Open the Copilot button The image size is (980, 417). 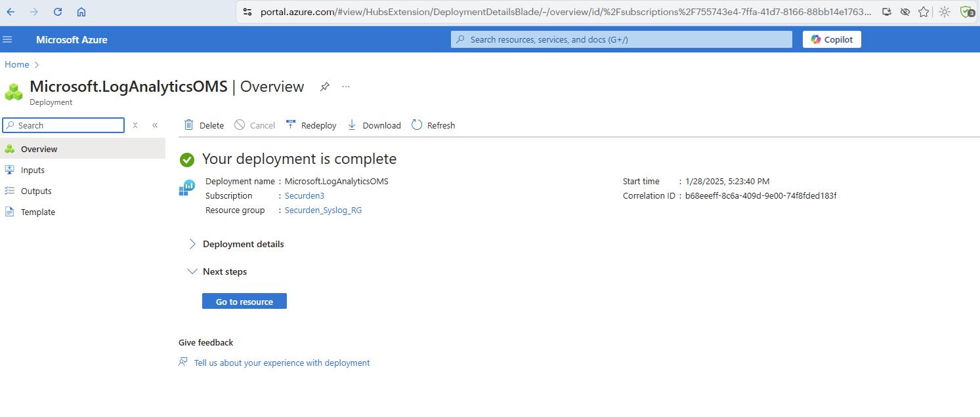(832, 39)
